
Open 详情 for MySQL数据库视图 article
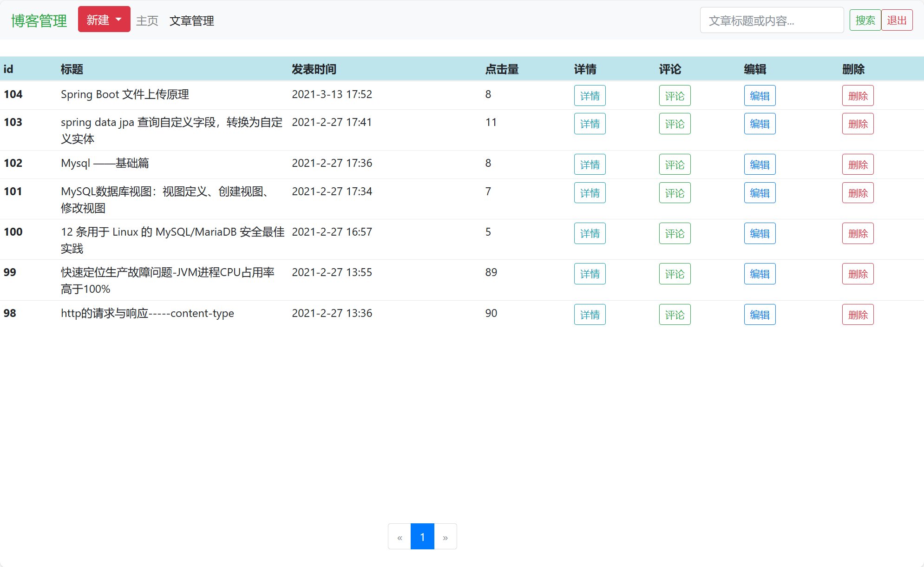point(590,192)
